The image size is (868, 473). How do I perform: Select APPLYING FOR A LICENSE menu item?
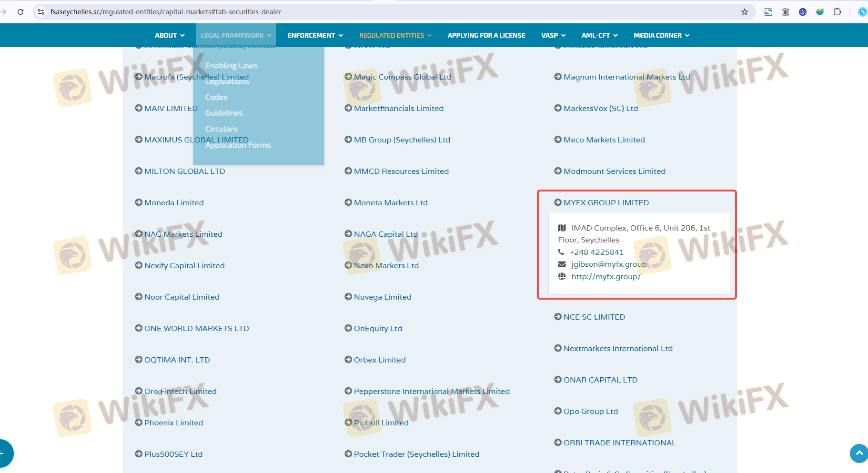click(x=486, y=35)
